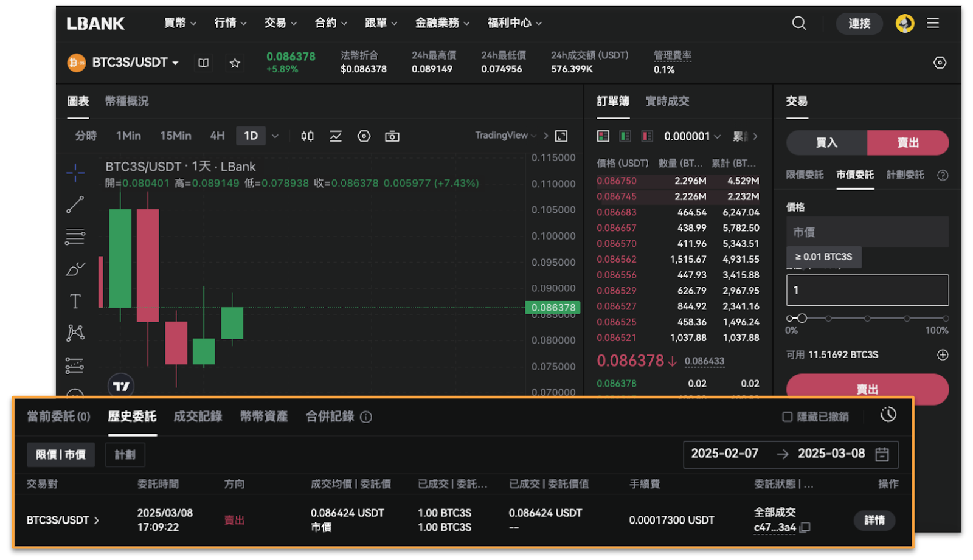Screen dimensions: 973x560
Task: Select the horizontal lines Fibonacci tool
Action: 75,237
